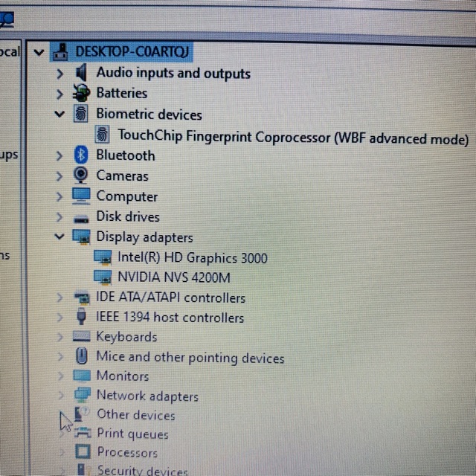Click the Biometric devices fingerprint icon
Image resolution: width=476 pixels, height=476 pixels.
pos(81,114)
